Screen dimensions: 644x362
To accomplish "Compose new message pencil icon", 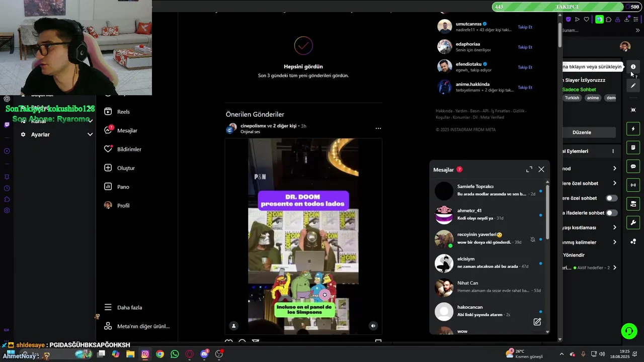I will (537, 322).
